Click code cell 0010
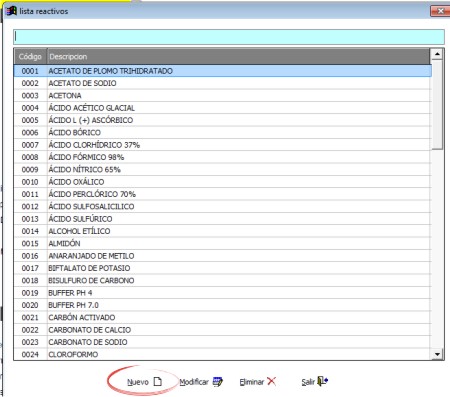 click(x=30, y=182)
